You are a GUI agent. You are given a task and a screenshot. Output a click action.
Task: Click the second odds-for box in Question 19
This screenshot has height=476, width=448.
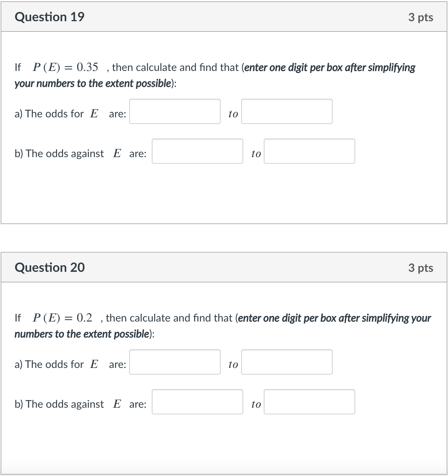click(287, 112)
